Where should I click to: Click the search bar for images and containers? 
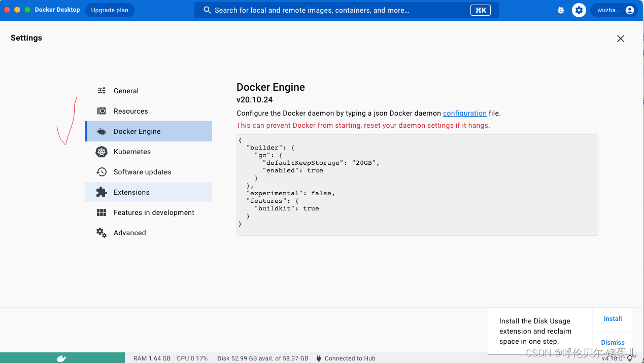347,10
